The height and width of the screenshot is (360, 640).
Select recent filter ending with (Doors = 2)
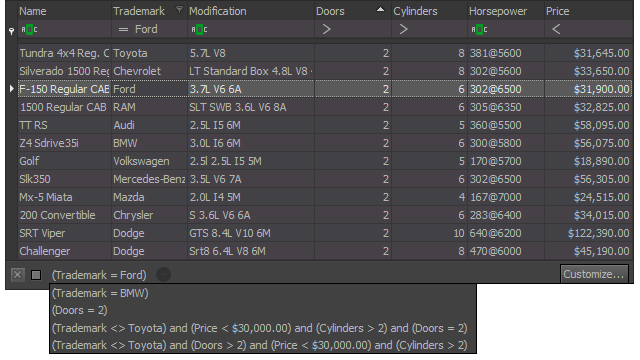(260, 328)
